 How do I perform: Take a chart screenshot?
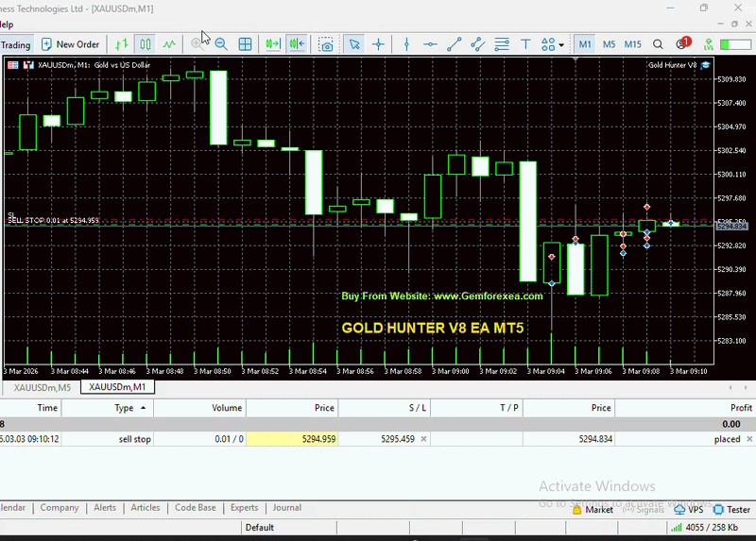pyautogui.click(x=326, y=44)
